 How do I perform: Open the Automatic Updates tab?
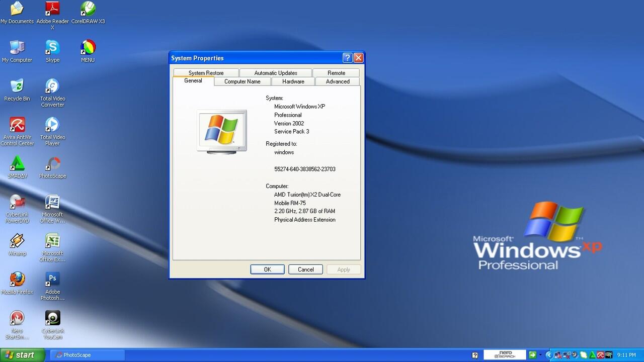(x=276, y=73)
